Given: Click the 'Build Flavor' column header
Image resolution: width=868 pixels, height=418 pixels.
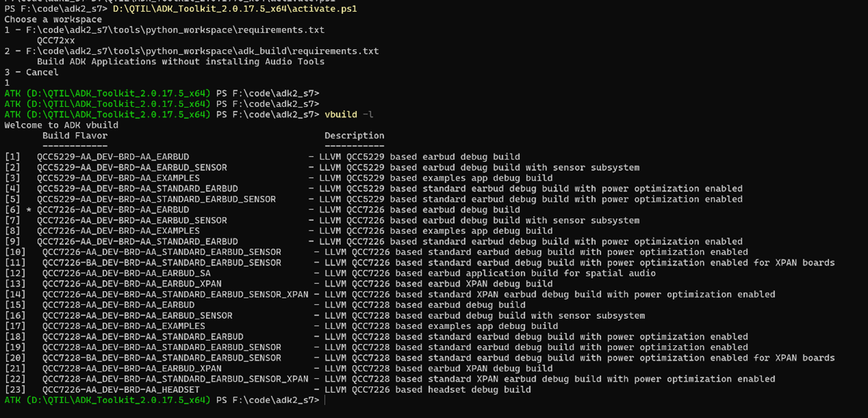Looking at the screenshot, I should (75, 135).
